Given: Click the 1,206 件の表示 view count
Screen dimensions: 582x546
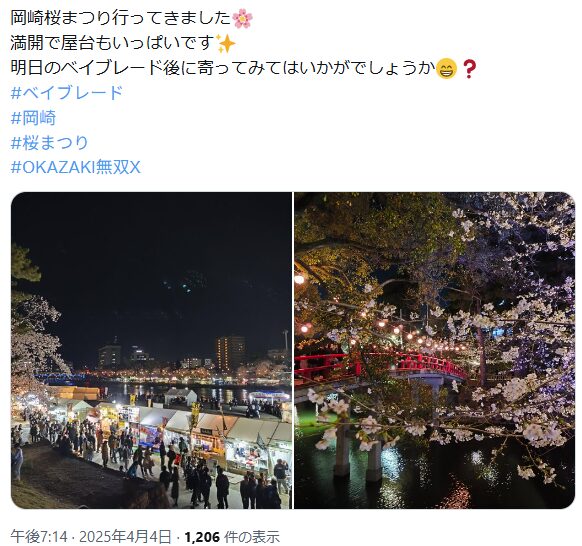Looking at the screenshot, I should [232, 536].
